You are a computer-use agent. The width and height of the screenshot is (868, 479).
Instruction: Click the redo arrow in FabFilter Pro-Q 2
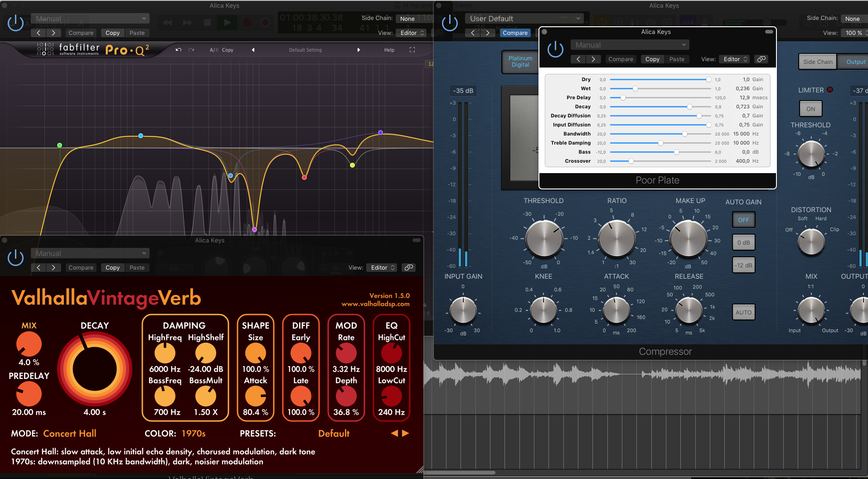click(191, 50)
